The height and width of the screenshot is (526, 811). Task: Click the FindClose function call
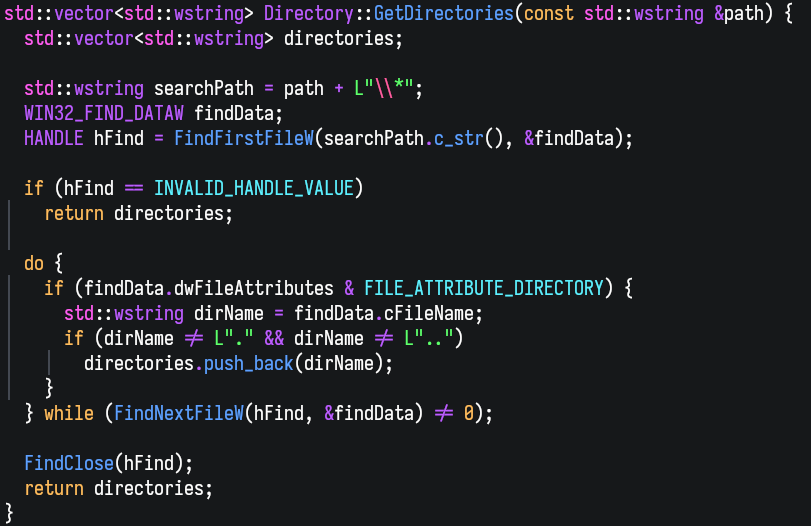click(x=69, y=463)
